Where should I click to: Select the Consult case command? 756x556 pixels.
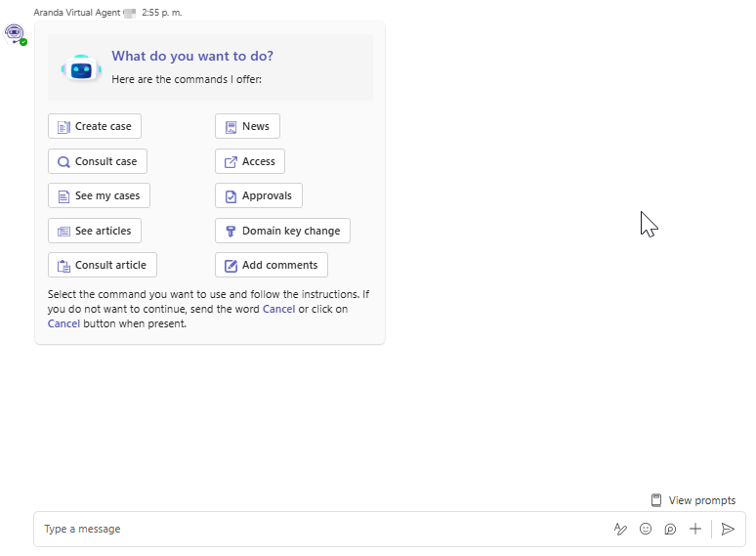pos(98,161)
